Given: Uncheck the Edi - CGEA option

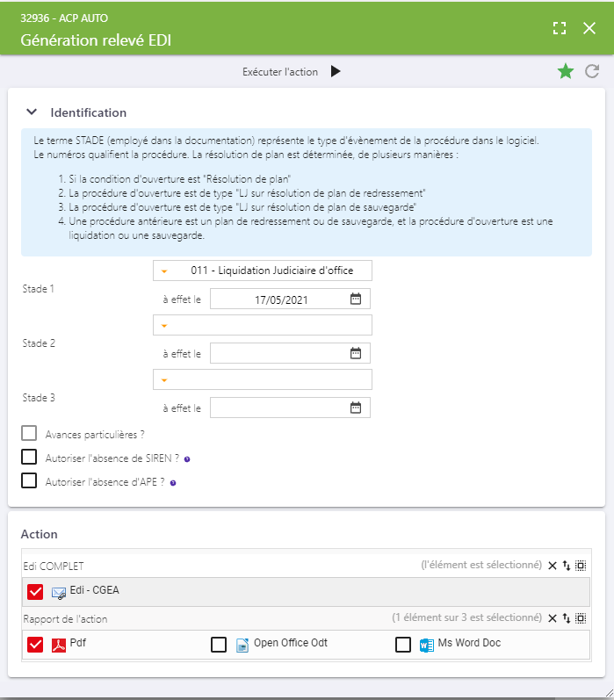Looking at the screenshot, I should coord(35,592).
